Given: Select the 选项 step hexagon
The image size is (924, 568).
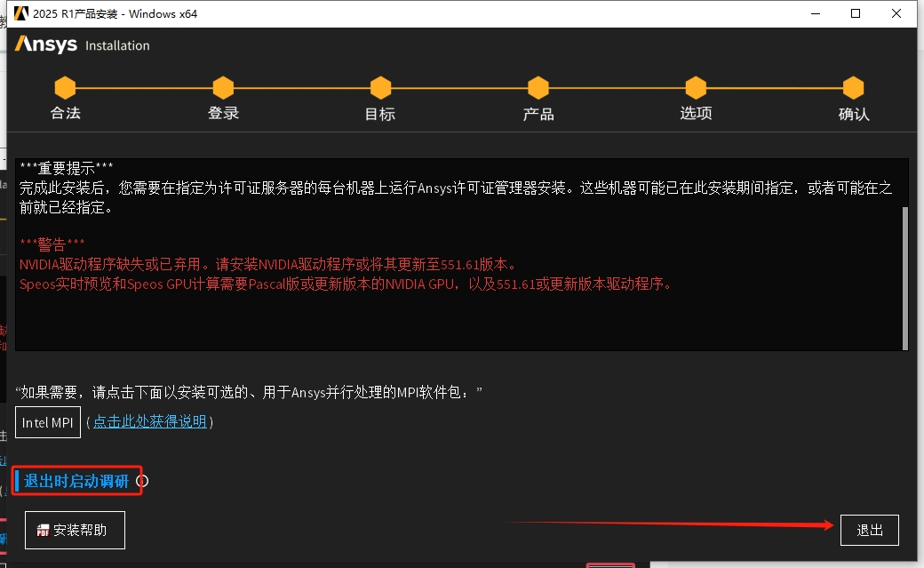Looking at the screenshot, I should click(696, 88).
